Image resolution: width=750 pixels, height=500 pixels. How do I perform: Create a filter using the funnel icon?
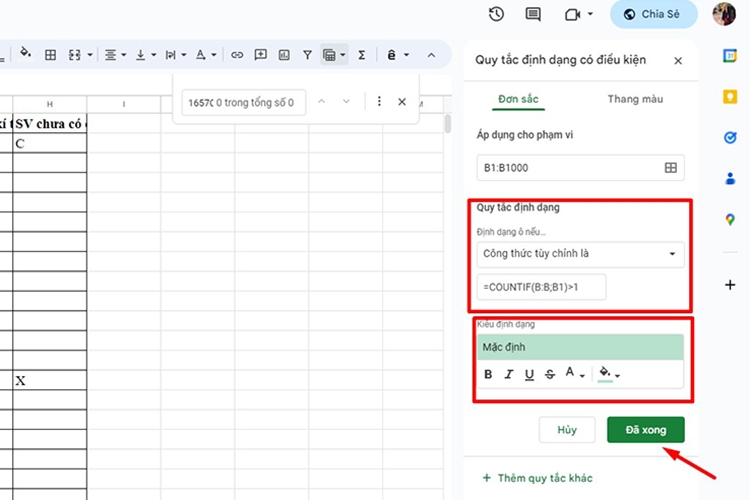click(x=308, y=55)
